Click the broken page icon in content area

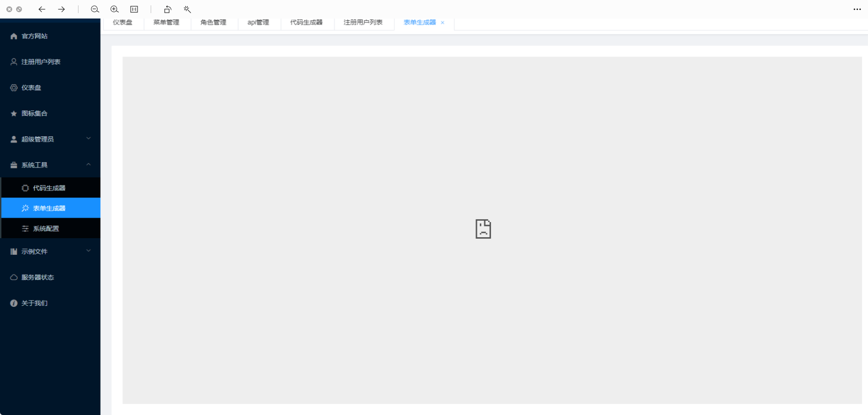483,229
